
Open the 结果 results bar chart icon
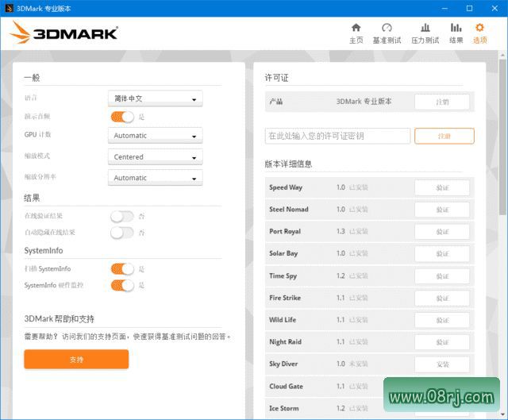[456, 28]
